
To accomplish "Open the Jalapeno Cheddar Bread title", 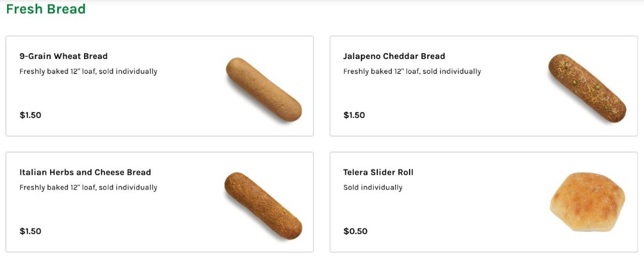I will (x=394, y=57).
